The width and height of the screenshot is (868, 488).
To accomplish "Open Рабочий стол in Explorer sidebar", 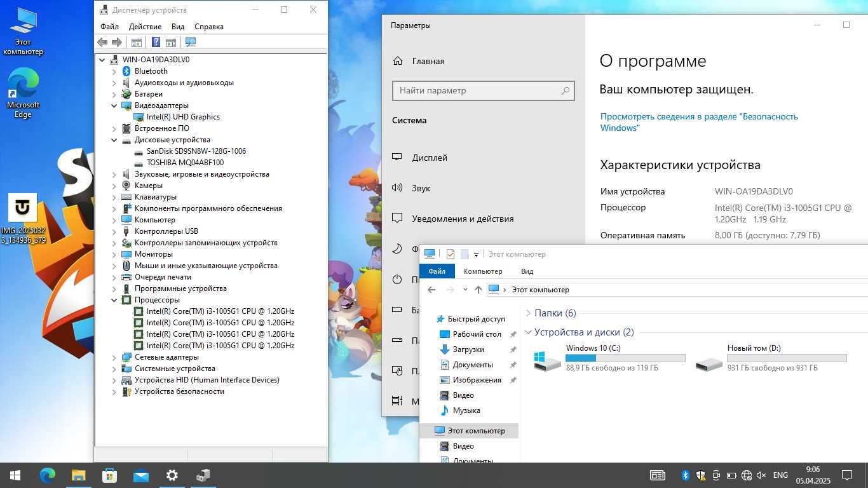I will point(477,334).
